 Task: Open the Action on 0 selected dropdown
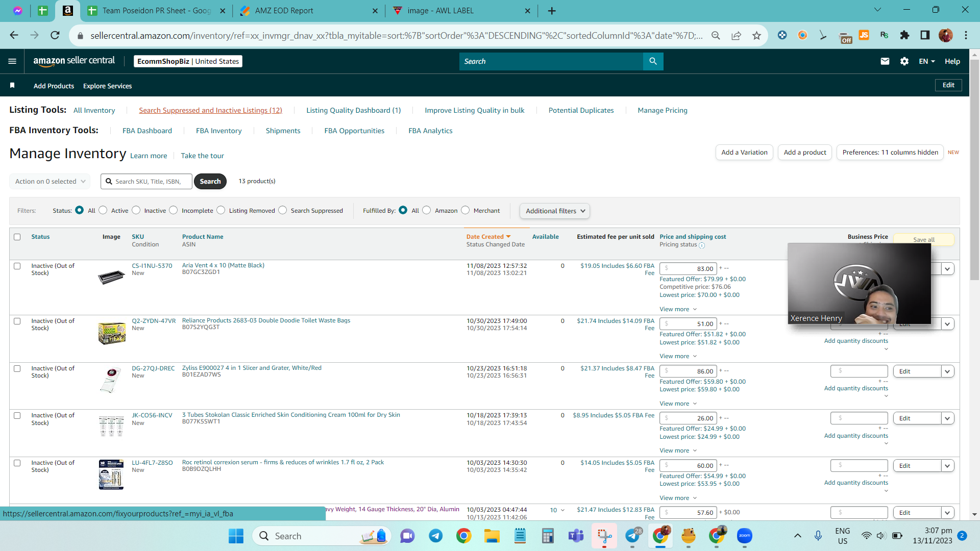[50, 181]
